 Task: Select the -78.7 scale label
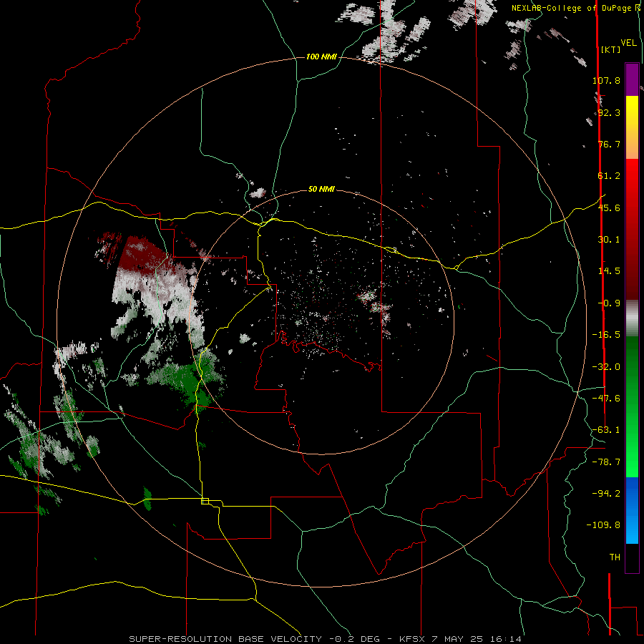606,462
